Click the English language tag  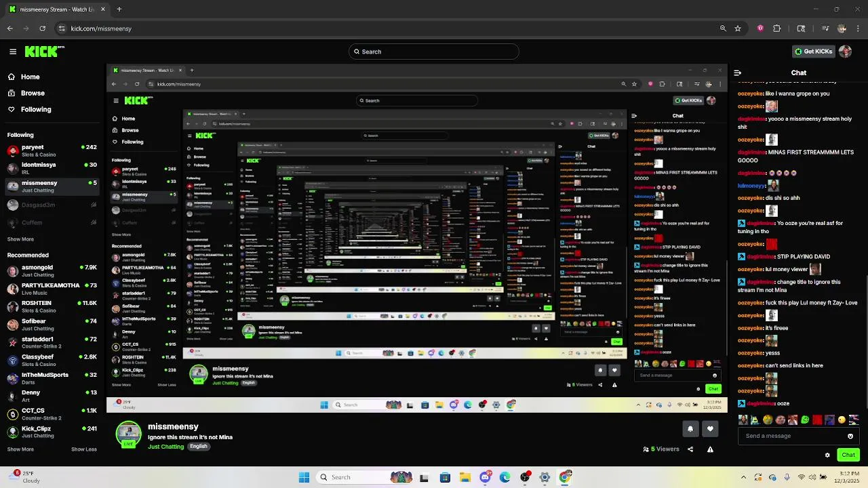(x=198, y=447)
